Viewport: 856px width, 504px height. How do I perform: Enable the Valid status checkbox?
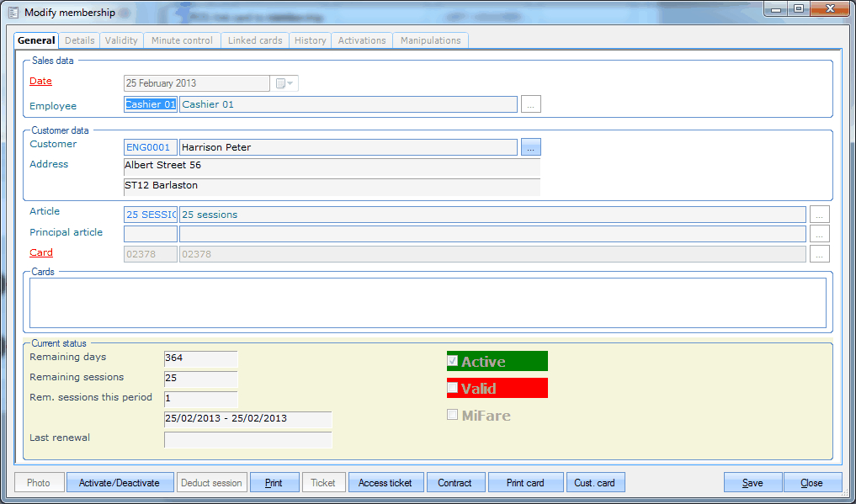pos(452,388)
